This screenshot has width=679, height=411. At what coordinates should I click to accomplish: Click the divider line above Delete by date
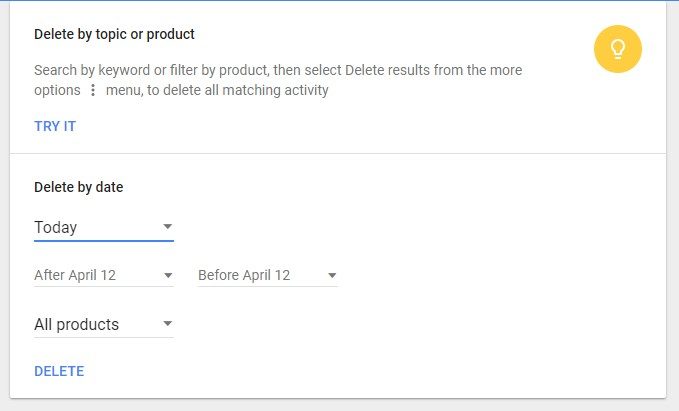338,153
